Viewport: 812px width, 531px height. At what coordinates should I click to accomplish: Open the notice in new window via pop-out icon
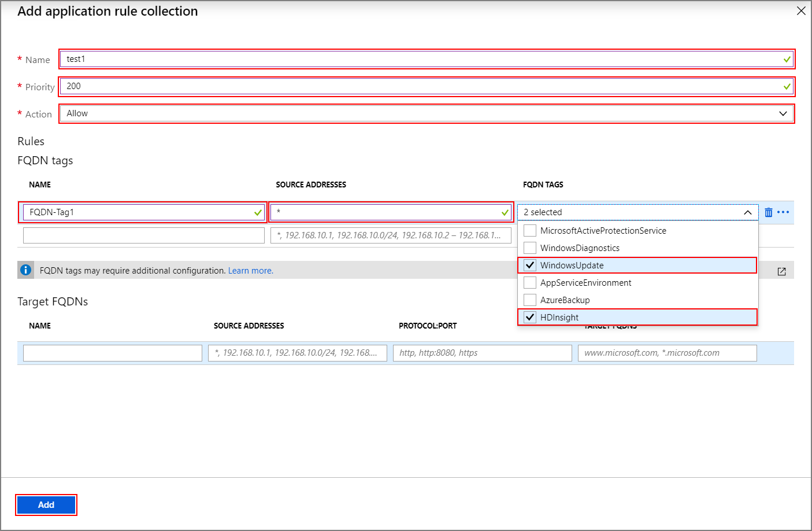pyautogui.click(x=781, y=271)
